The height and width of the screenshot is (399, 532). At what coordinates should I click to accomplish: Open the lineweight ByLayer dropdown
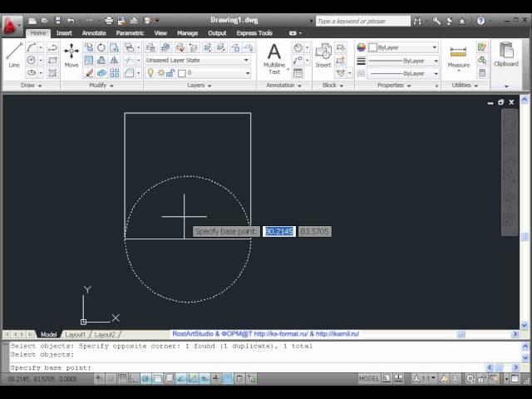[x=404, y=61]
